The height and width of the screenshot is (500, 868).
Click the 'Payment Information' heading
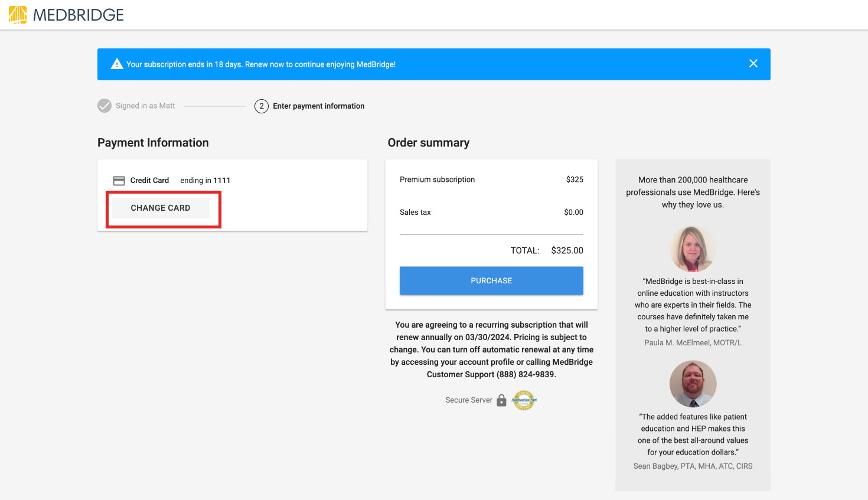[x=153, y=143]
